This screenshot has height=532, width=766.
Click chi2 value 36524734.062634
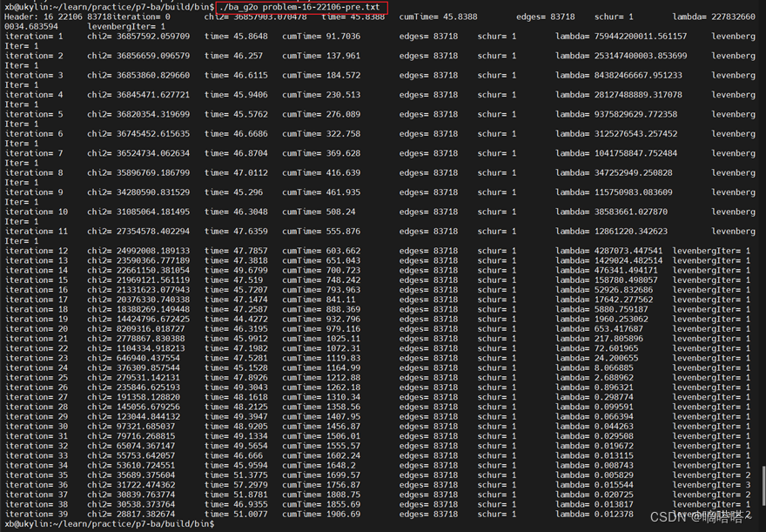(x=153, y=154)
